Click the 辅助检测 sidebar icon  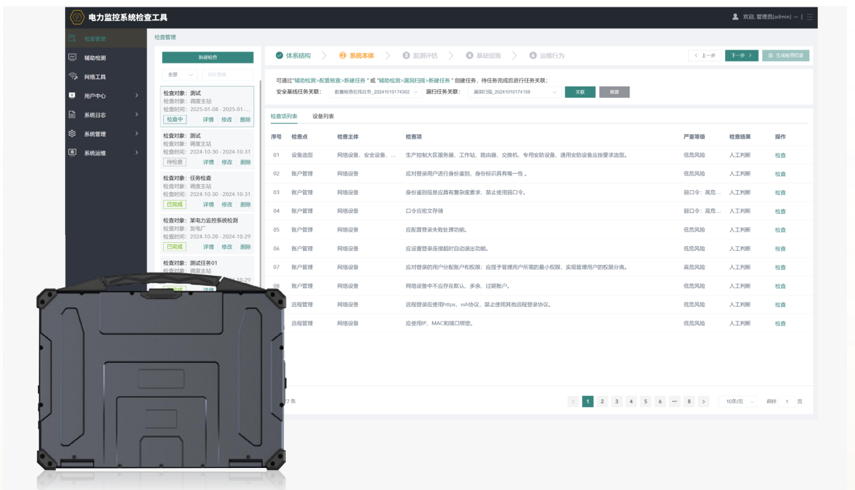pos(73,58)
